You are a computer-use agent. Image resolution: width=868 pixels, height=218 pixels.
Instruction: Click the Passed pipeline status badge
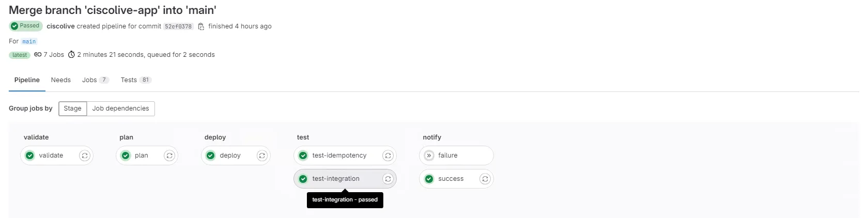pos(25,26)
